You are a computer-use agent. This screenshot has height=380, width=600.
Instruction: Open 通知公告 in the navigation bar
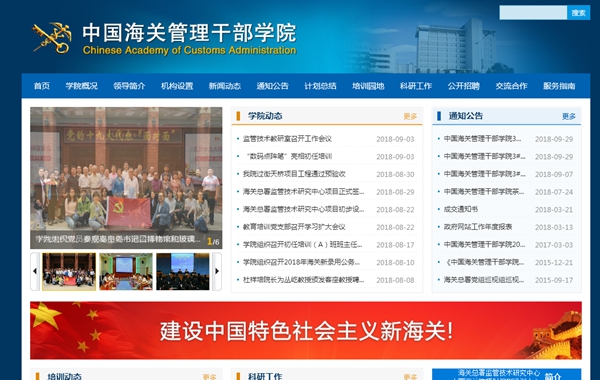tap(272, 86)
